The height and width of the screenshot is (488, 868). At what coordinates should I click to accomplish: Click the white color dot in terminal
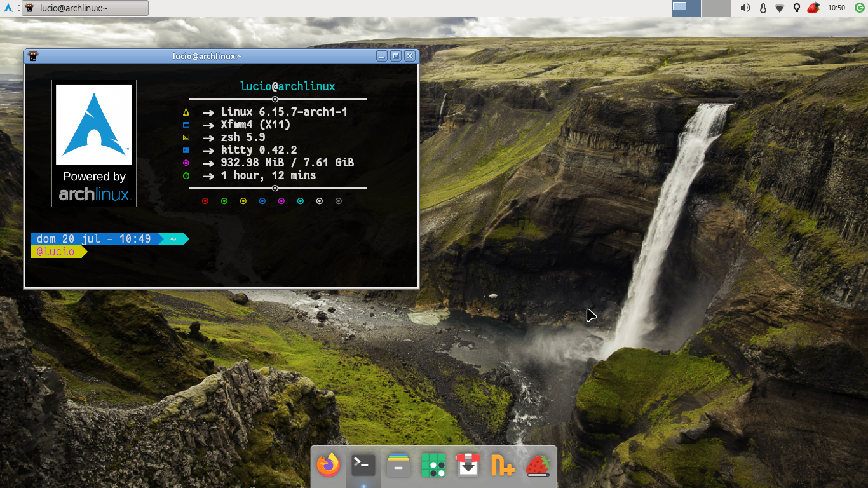pyautogui.click(x=320, y=201)
